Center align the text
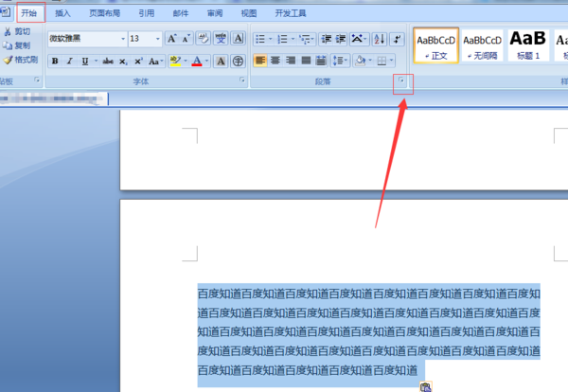This screenshot has width=568, height=392. pyautogui.click(x=275, y=61)
